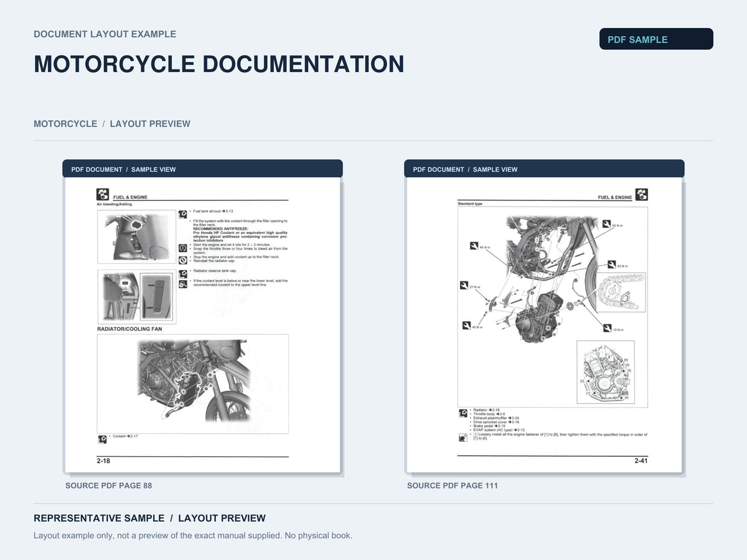Click the left PDF DOCUMENT / SAMPLE VIEW header bar
Screen dimensions: 747x560
pyautogui.click(x=202, y=169)
